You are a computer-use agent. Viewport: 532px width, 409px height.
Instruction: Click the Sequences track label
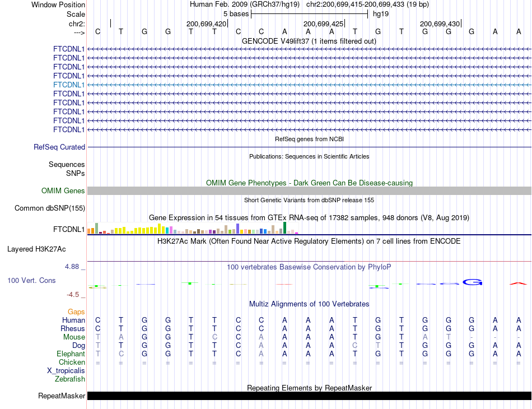pos(67,164)
